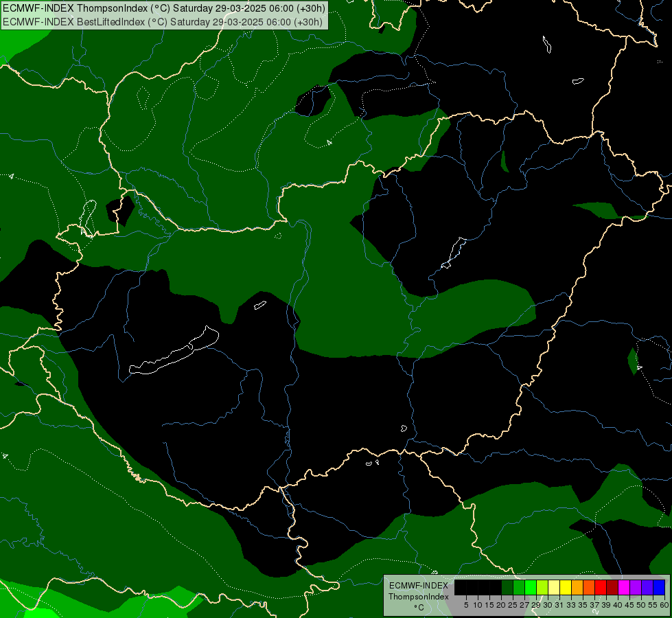Click the 'ThompsonIndex' label in the legend box
Screen dimensions: 672x618
point(419,597)
